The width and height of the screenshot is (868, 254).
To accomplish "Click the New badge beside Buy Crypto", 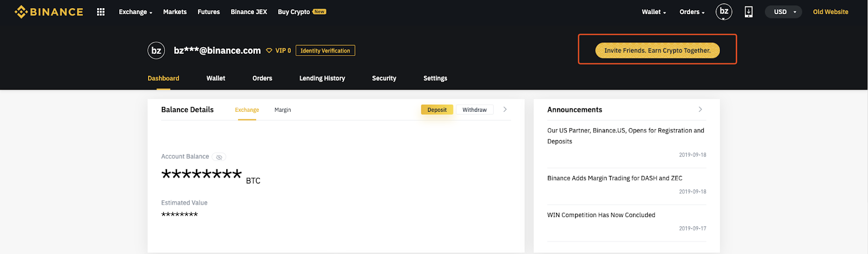I will click(320, 11).
